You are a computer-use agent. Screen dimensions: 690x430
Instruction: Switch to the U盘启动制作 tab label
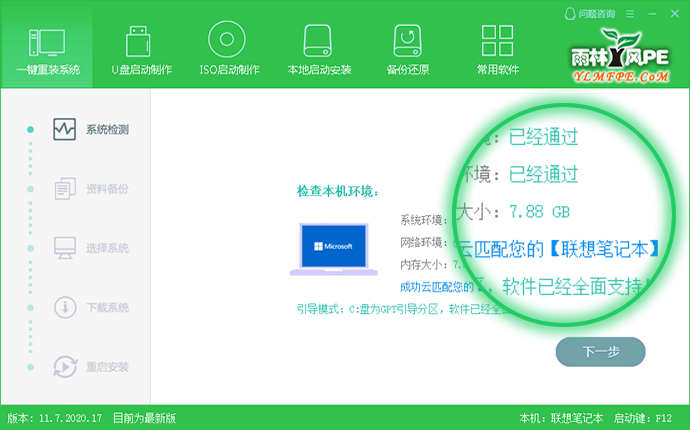(141, 70)
